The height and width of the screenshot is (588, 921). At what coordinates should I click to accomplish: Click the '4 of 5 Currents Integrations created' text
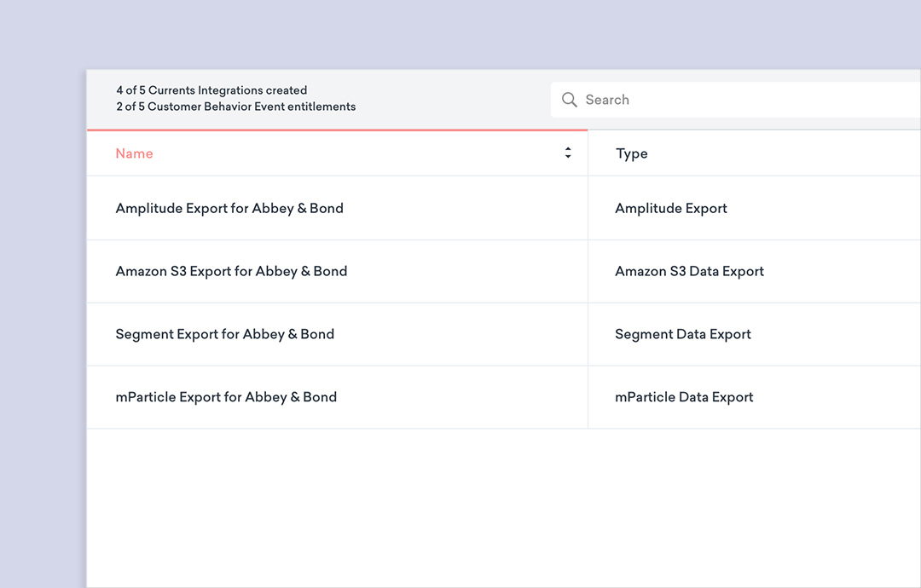pyautogui.click(x=211, y=90)
